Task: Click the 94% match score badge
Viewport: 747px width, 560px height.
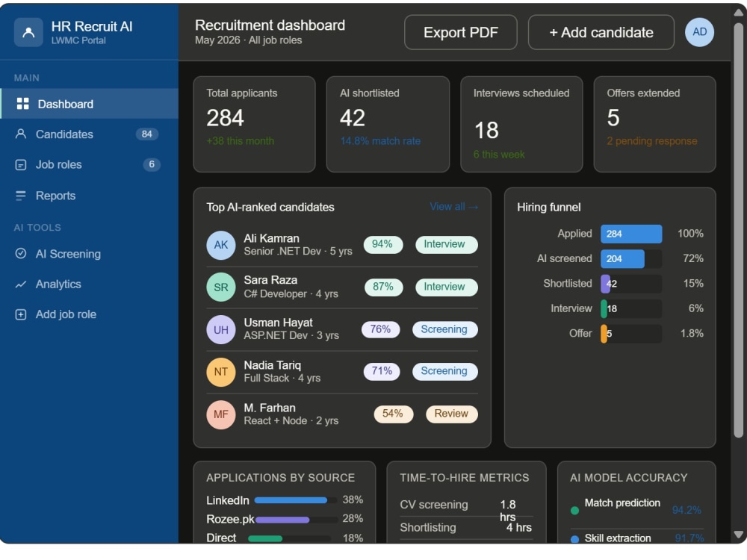Action: click(383, 244)
